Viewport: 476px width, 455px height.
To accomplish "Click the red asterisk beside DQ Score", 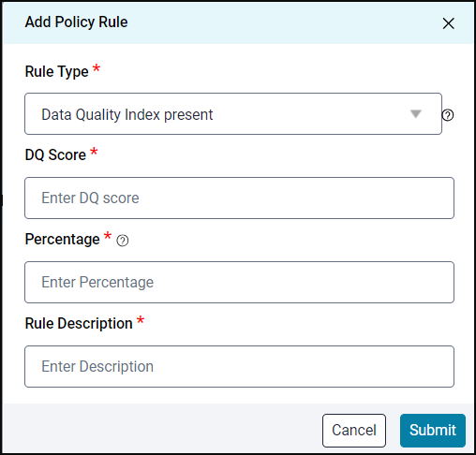I will (x=94, y=152).
